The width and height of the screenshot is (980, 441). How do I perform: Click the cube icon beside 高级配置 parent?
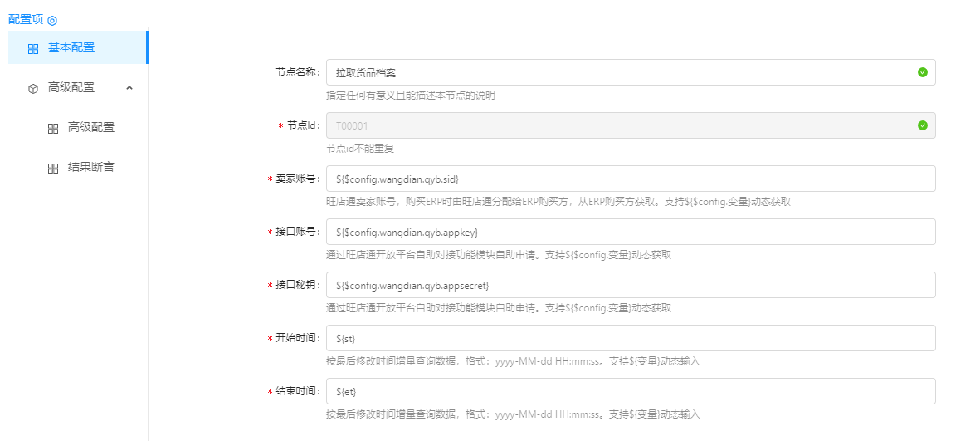tap(33, 88)
